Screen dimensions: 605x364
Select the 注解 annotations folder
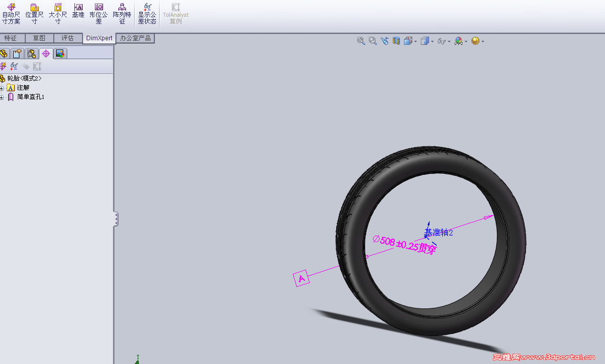tap(18, 88)
